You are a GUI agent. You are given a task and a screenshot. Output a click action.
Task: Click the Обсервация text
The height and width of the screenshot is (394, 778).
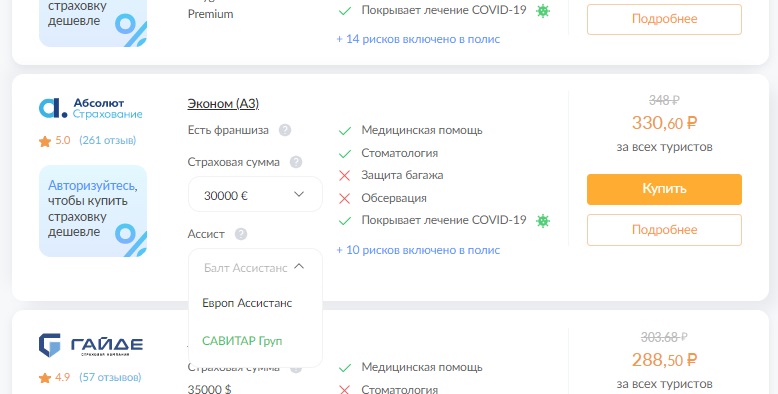394,198
